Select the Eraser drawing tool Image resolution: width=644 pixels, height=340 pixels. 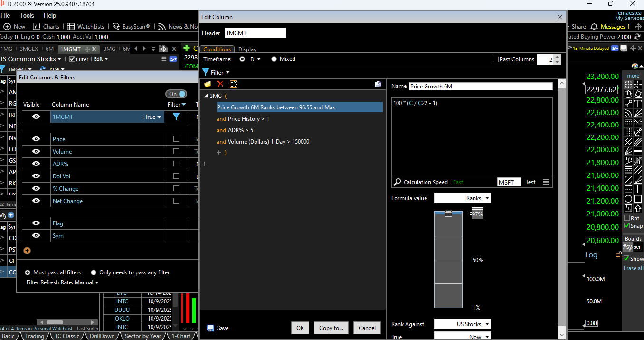click(x=638, y=94)
